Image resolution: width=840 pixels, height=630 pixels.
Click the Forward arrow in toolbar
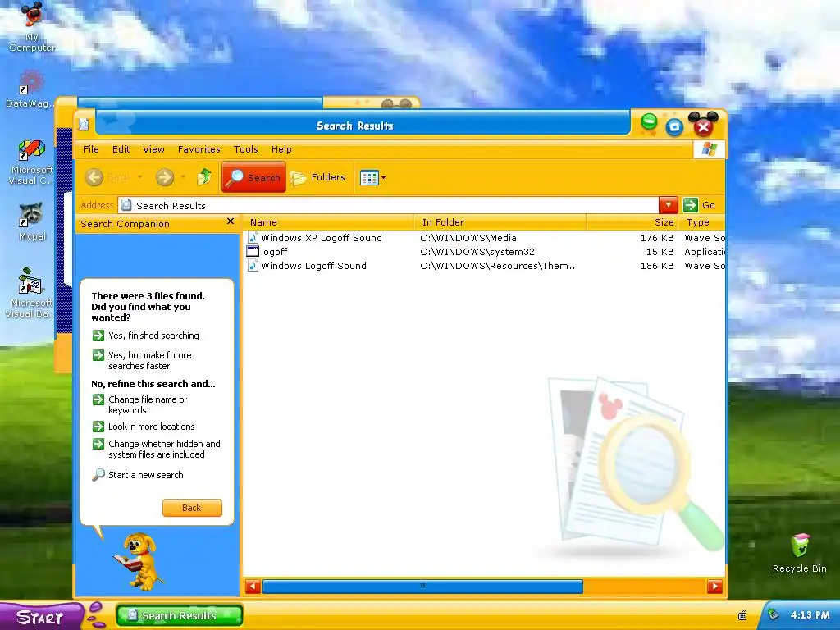tap(164, 177)
